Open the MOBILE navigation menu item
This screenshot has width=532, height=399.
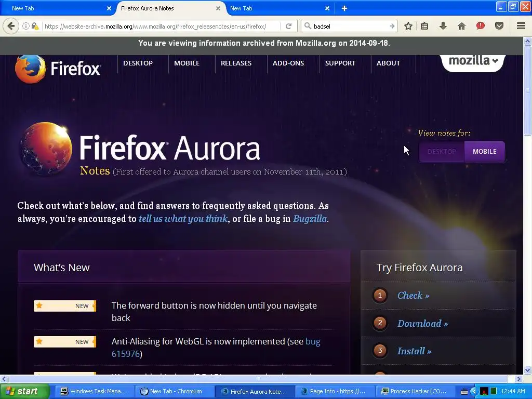click(x=187, y=63)
